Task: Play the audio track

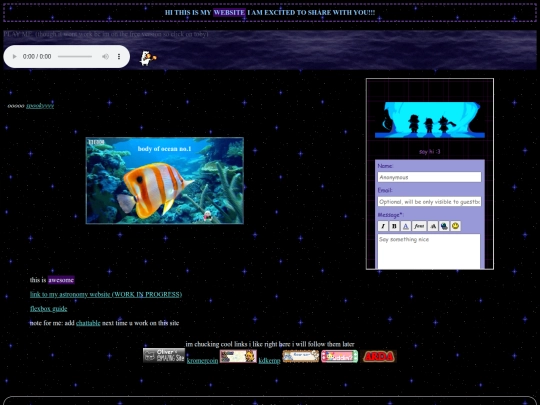Action: pyautogui.click(x=14, y=56)
